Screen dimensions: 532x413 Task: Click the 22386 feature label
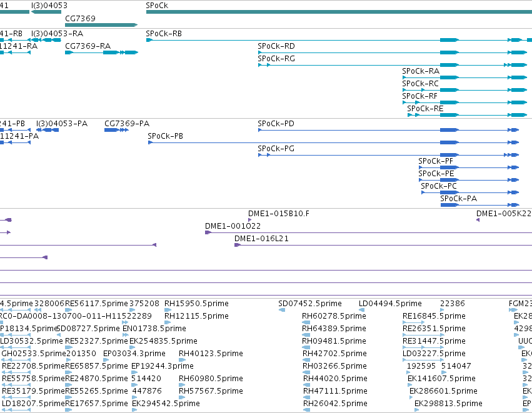click(453, 304)
